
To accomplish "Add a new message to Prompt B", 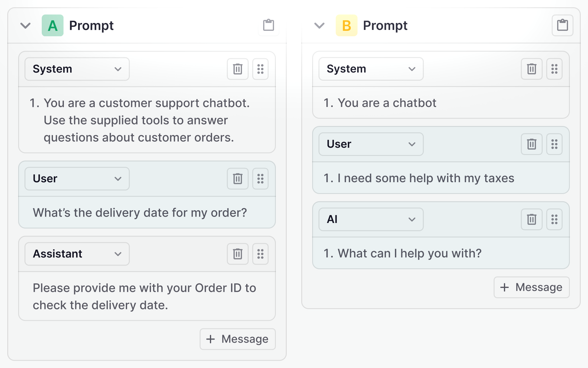I will click(532, 287).
